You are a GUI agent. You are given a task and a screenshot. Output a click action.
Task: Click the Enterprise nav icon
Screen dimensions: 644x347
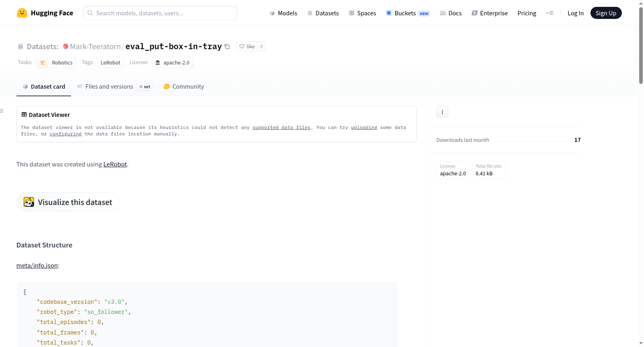point(475,13)
